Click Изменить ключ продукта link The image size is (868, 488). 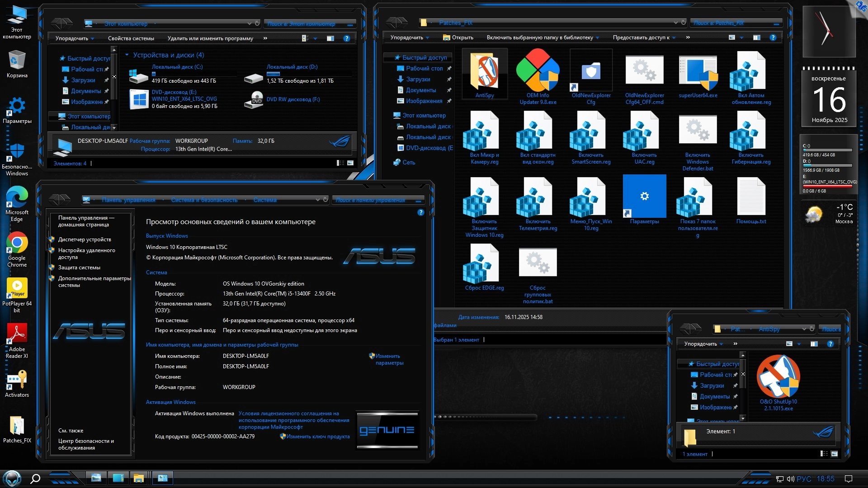point(318,436)
